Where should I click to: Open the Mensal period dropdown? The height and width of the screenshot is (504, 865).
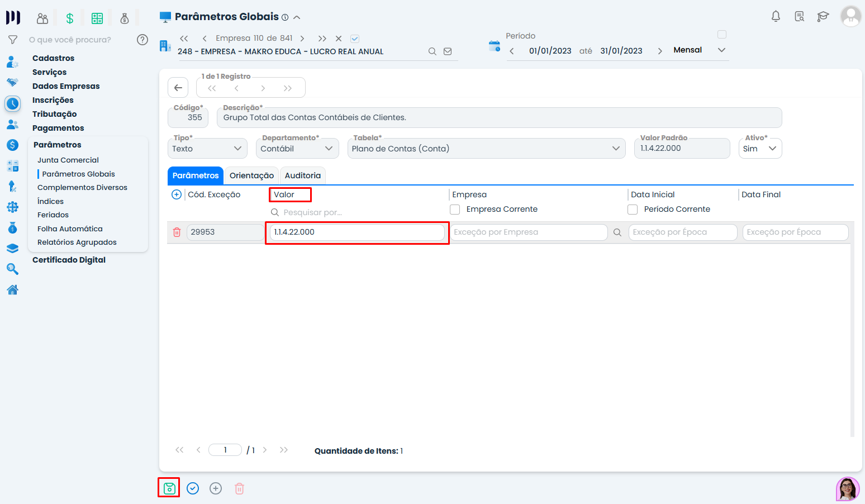tap(721, 50)
